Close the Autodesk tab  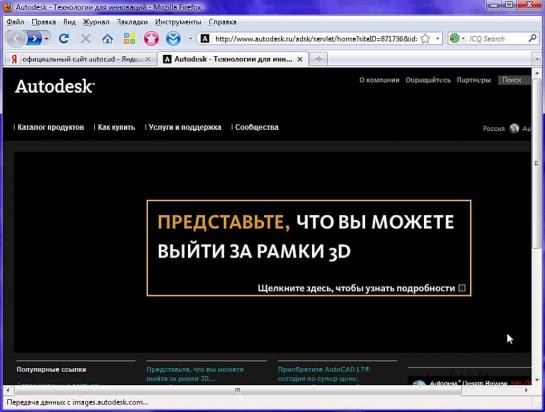(x=300, y=59)
